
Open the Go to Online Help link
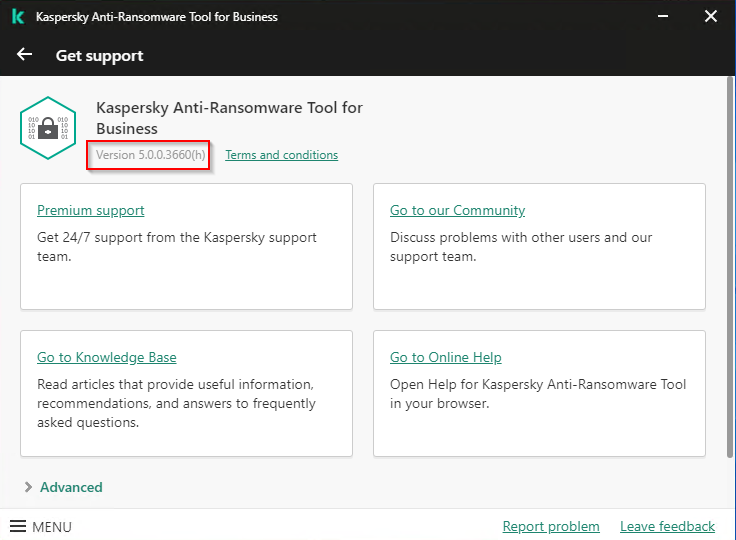(x=445, y=357)
